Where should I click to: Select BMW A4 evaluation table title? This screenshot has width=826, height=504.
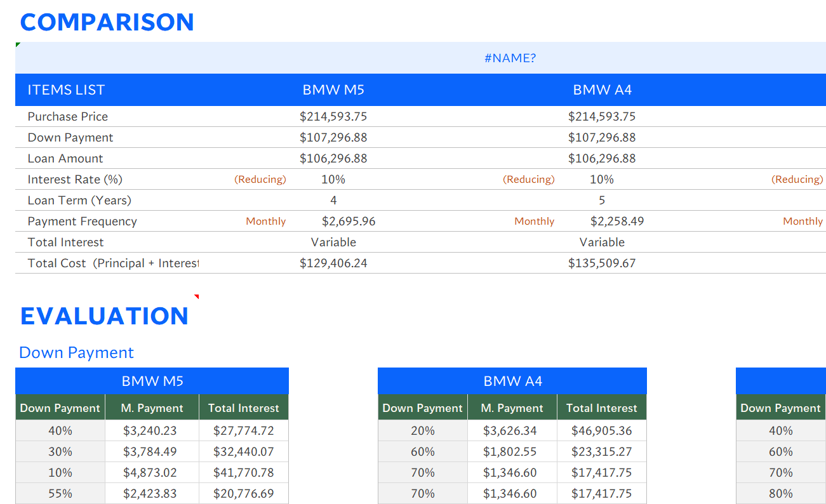(x=512, y=381)
